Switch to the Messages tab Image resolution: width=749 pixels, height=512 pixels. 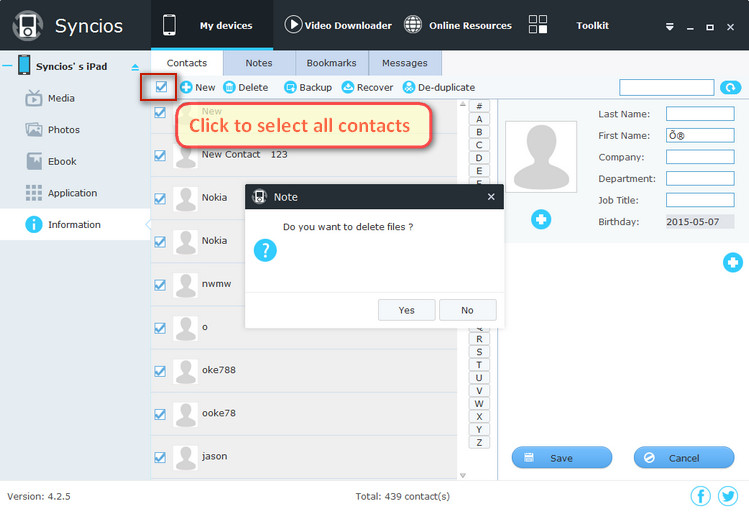click(x=405, y=63)
